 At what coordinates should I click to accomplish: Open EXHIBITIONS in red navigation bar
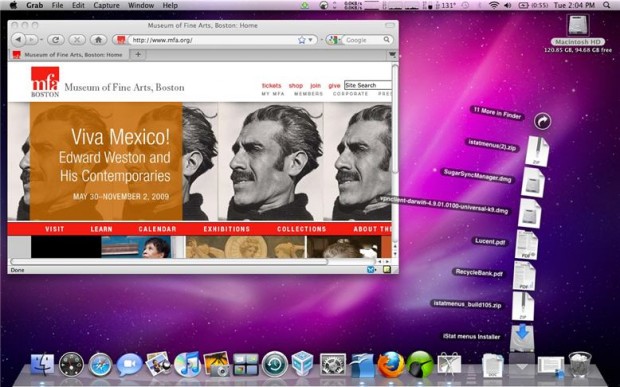[x=227, y=229]
